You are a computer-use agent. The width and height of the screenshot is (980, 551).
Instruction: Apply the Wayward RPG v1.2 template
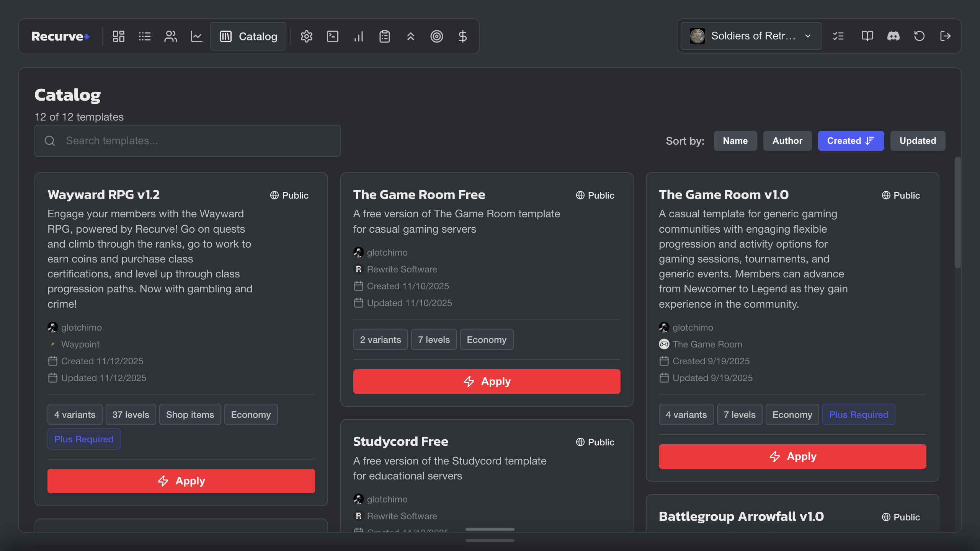181,481
